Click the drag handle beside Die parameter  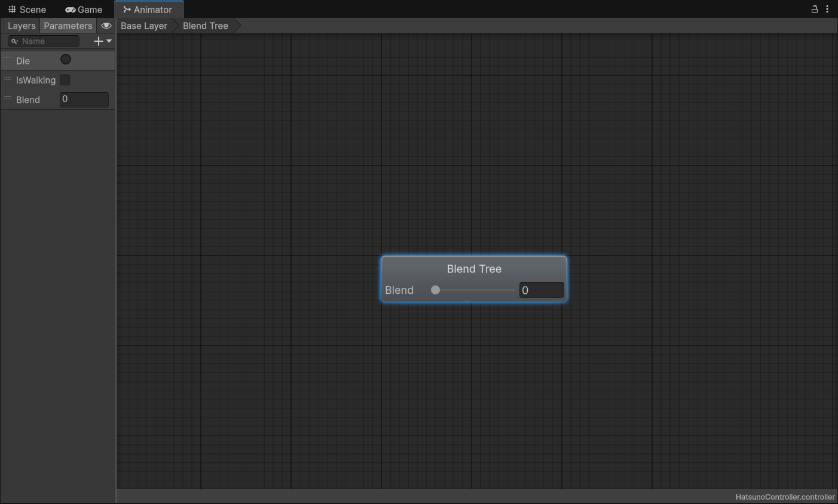(8, 60)
